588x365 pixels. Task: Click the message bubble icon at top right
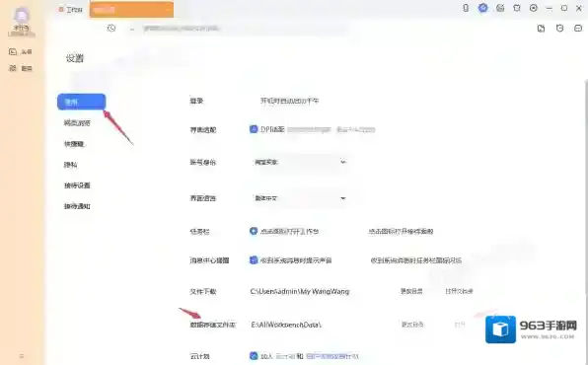[x=578, y=29]
